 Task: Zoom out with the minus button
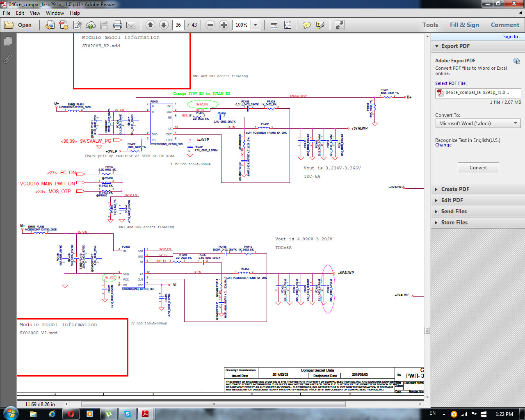210,25
